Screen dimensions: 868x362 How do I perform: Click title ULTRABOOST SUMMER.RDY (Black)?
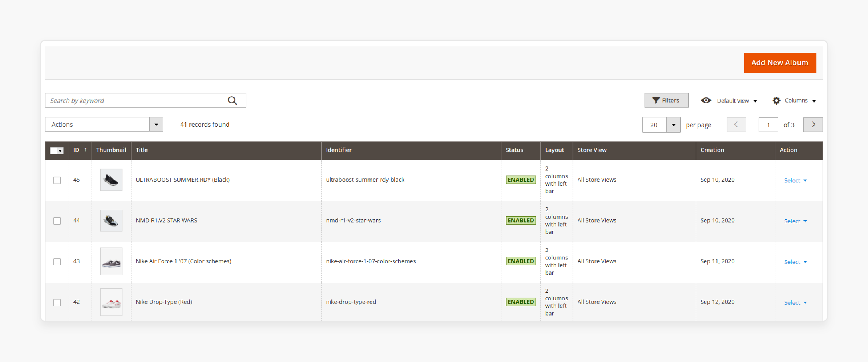(183, 180)
